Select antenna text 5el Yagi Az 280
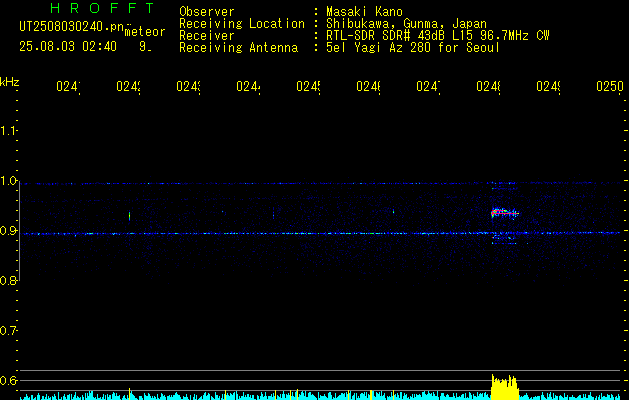The width and height of the screenshot is (629, 400). point(380,48)
